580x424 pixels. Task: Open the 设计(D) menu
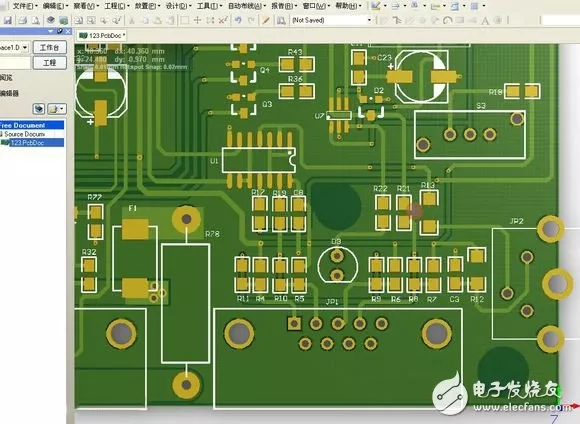[178, 6]
